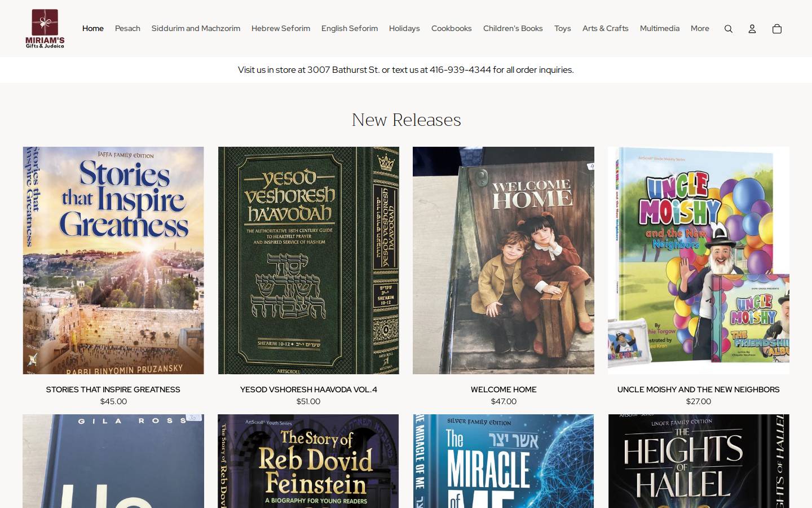Open the Multimedia menu

pos(660,28)
